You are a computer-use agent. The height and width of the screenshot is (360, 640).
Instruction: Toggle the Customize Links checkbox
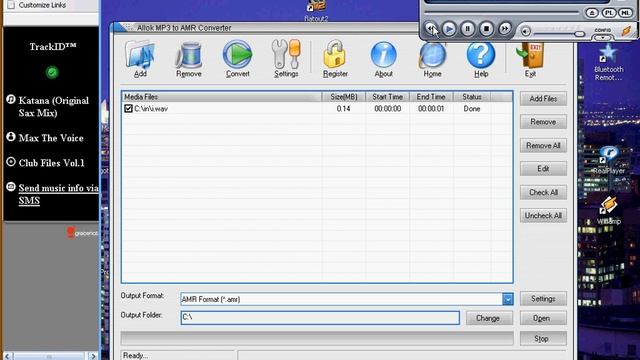[x=11, y=4]
